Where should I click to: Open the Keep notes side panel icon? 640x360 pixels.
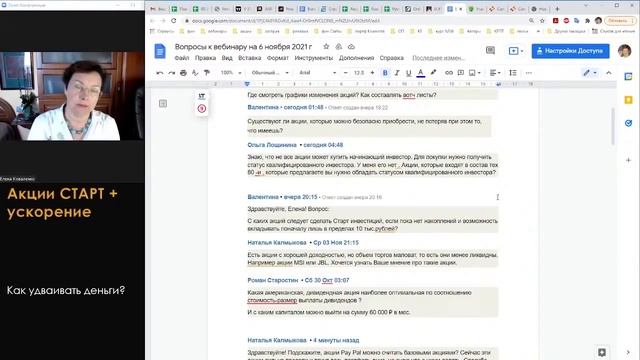[629, 100]
